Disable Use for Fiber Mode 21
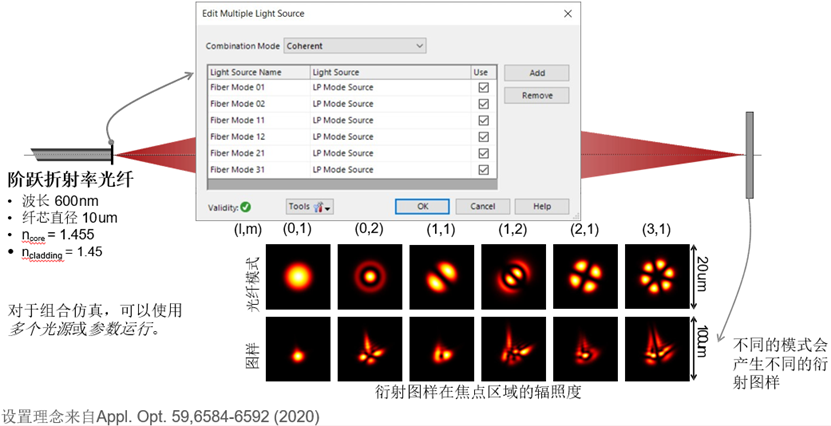Screen dimensions: 831x426 pyautogui.click(x=483, y=153)
